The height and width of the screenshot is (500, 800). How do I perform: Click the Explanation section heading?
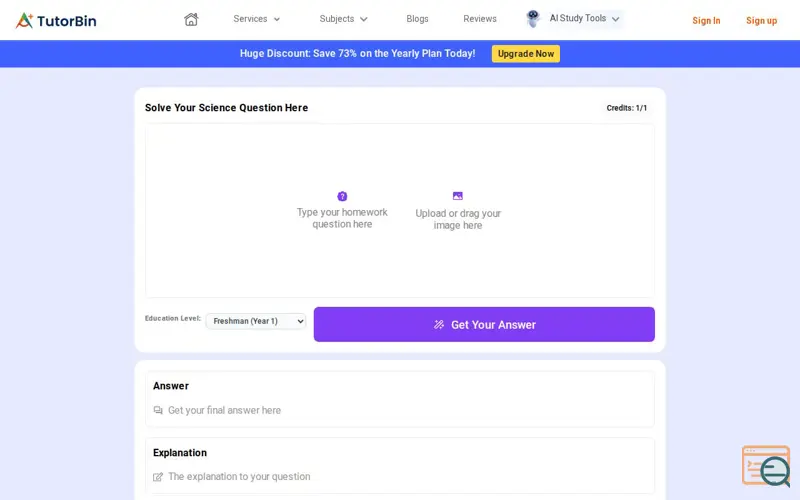[x=180, y=453]
